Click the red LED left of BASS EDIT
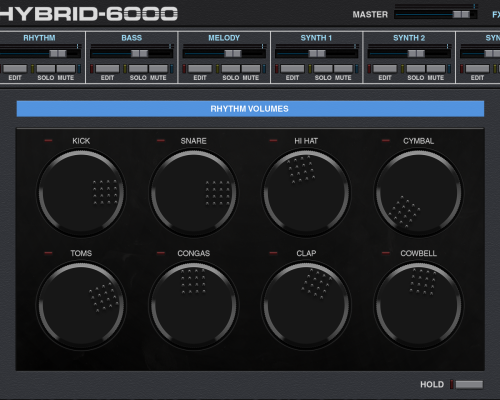 pos(92,69)
